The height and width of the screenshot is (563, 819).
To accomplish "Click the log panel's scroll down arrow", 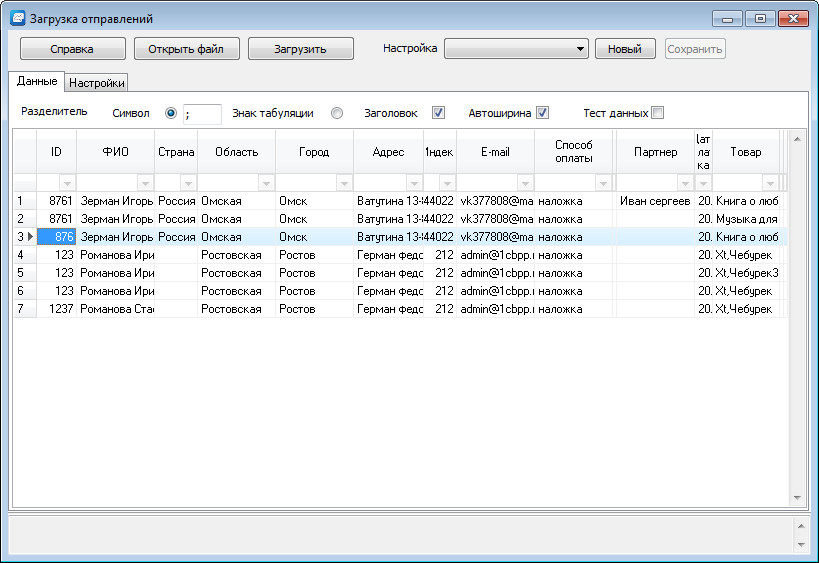I will (x=800, y=544).
